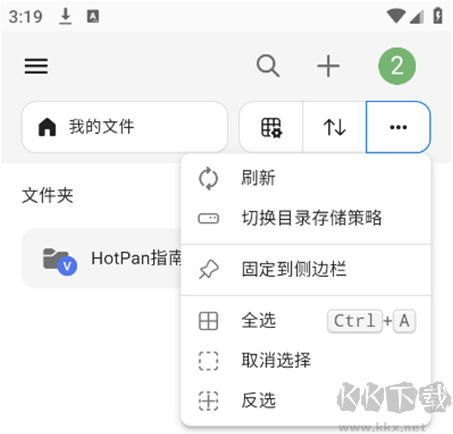The height and width of the screenshot is (434, 453).
Task: Click the sort arrows icon
Action: point(334,127)
